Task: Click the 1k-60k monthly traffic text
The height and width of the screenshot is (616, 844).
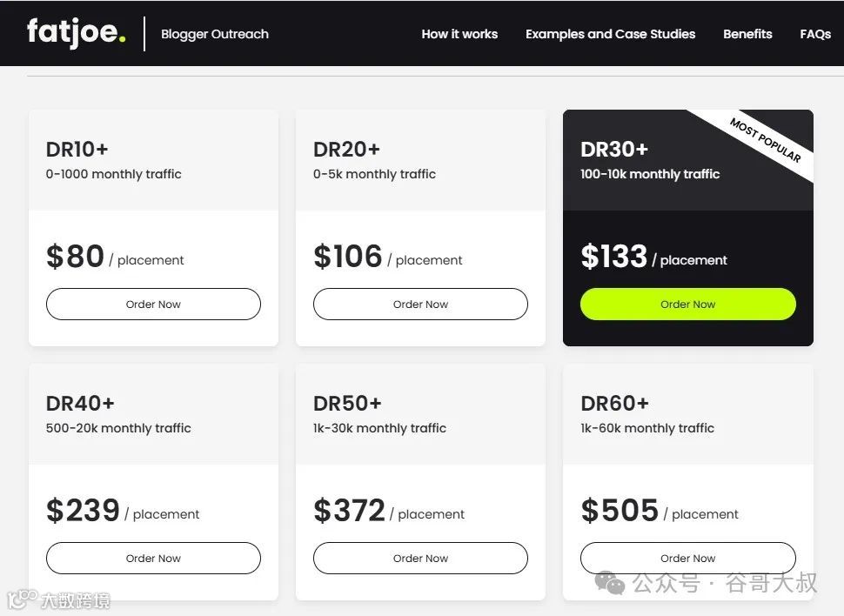Action: [x=647, y=428]
